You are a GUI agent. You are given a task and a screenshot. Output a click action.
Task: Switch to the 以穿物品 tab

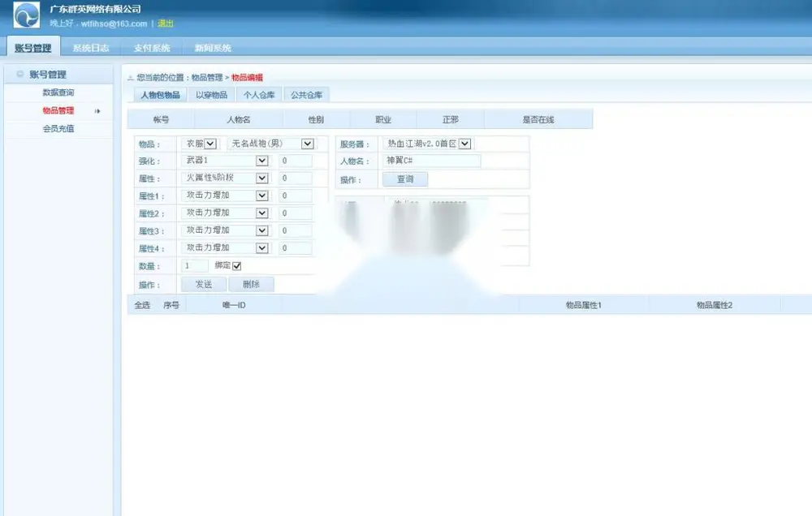coord(211,95)
